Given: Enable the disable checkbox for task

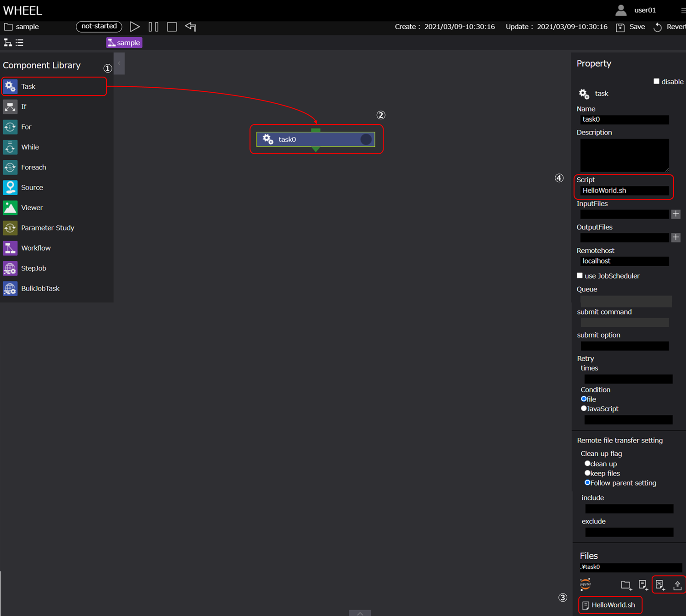Looking at the screenshot, I should click(656, 81).
